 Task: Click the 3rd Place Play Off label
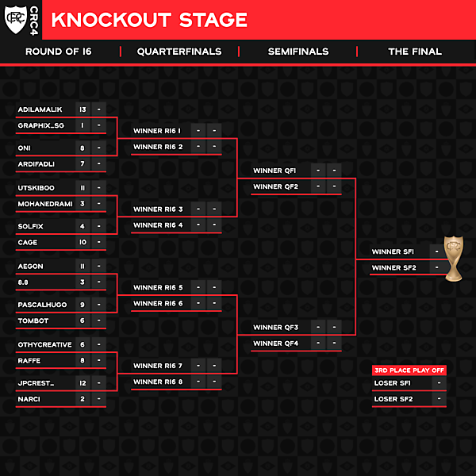coord(409,370)
